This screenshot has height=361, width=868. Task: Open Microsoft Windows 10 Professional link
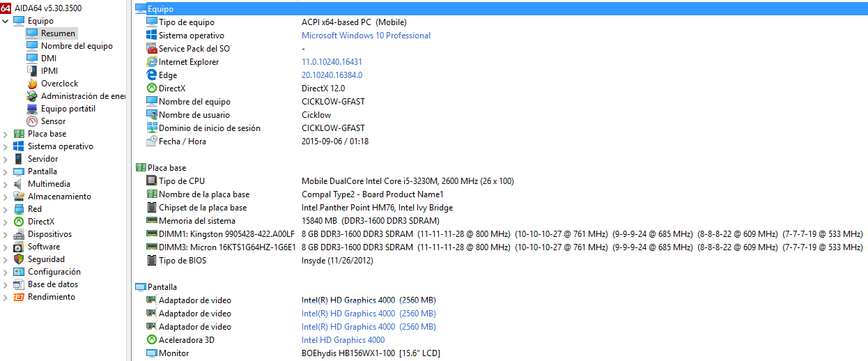click(366, 36)
